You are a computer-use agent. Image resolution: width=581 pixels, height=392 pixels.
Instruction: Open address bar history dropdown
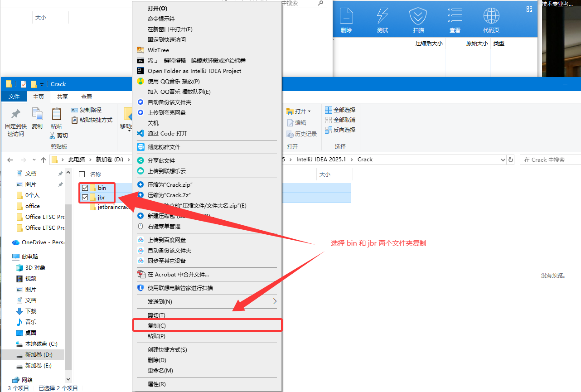tap(503, 160)
